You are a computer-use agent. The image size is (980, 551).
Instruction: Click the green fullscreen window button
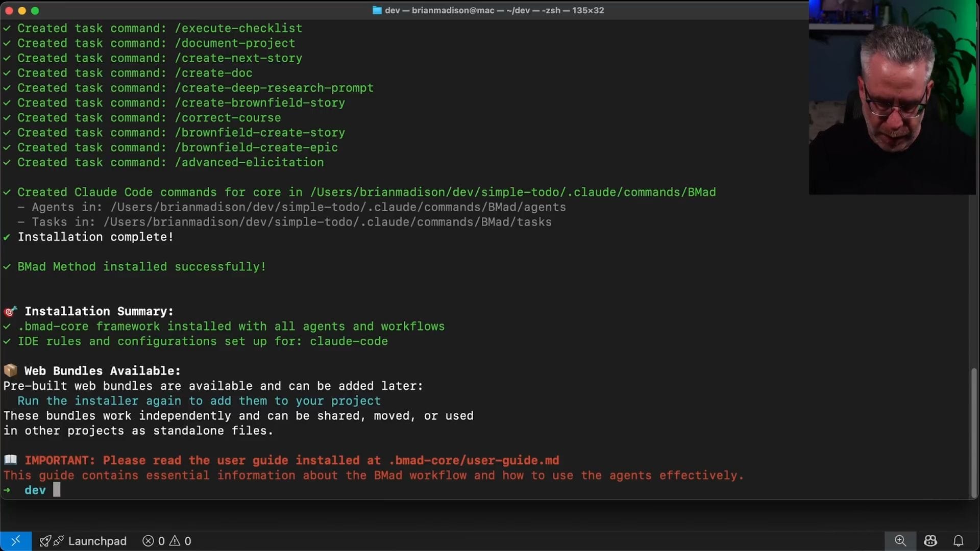tap(35, 10)
